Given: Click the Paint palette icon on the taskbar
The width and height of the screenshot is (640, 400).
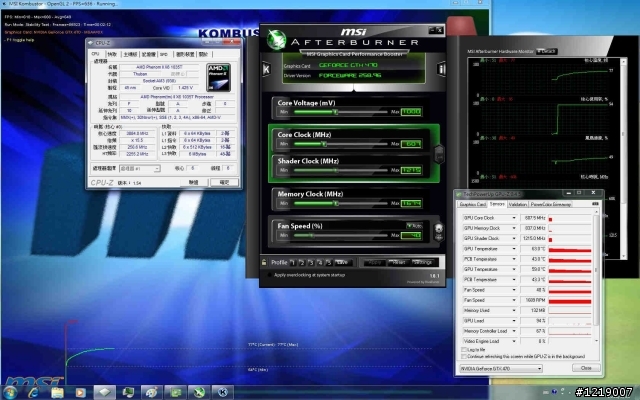Looking at the screenshot, I should tap(152, 393).
